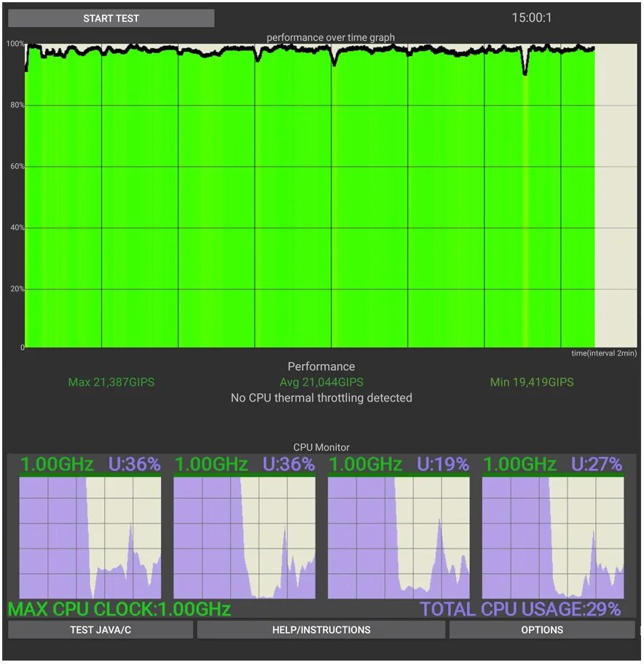Click the 40% axis label
Screen dimensions: 644x665
(x=17, y=227)
